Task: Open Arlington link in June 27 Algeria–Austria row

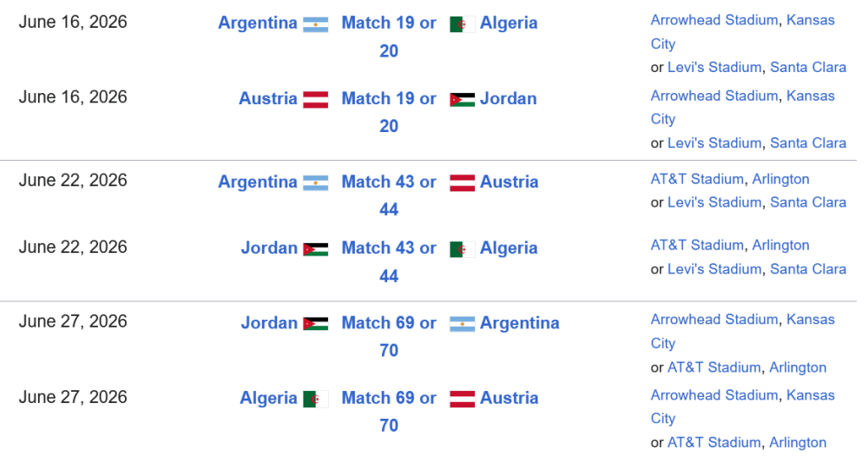Action: point(798,442)
